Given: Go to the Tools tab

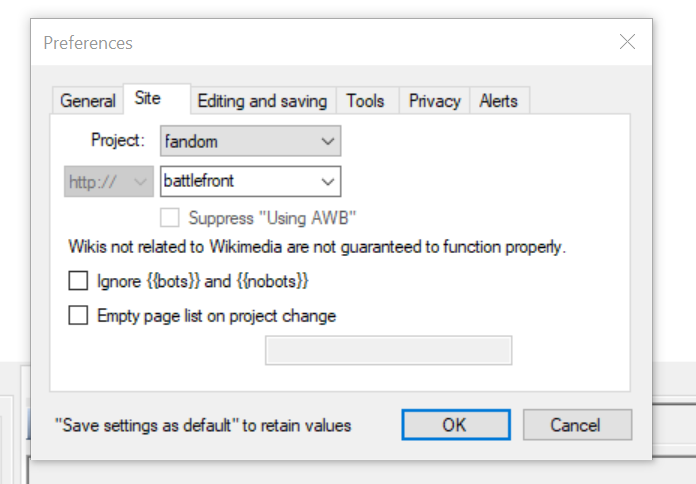Looking at the screenshot, I should pos(365,101).
